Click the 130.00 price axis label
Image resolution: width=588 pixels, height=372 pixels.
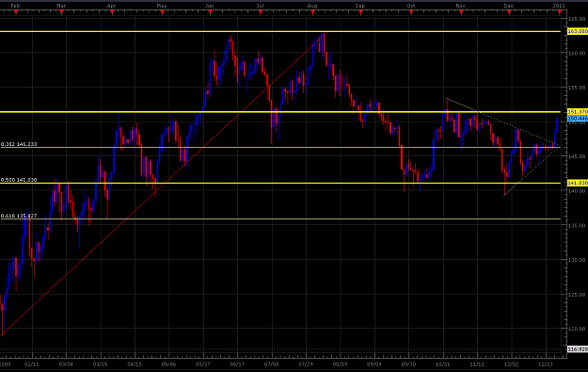(x=577, y=260)
